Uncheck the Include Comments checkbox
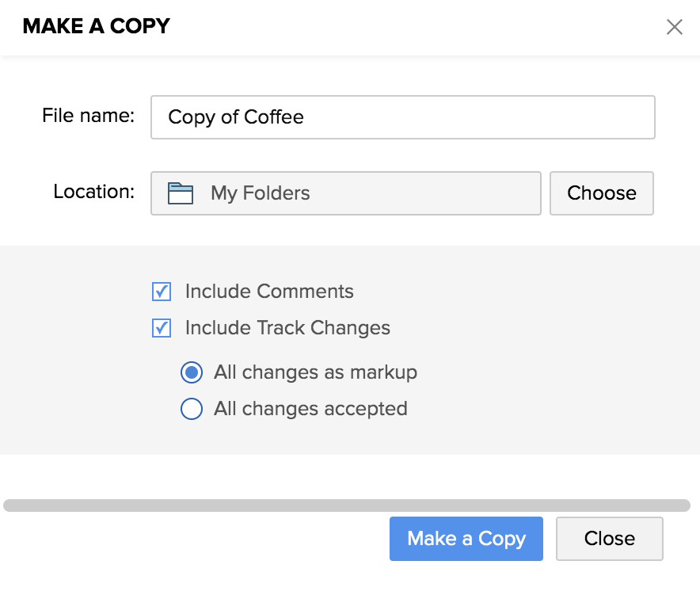 [162, 292]
